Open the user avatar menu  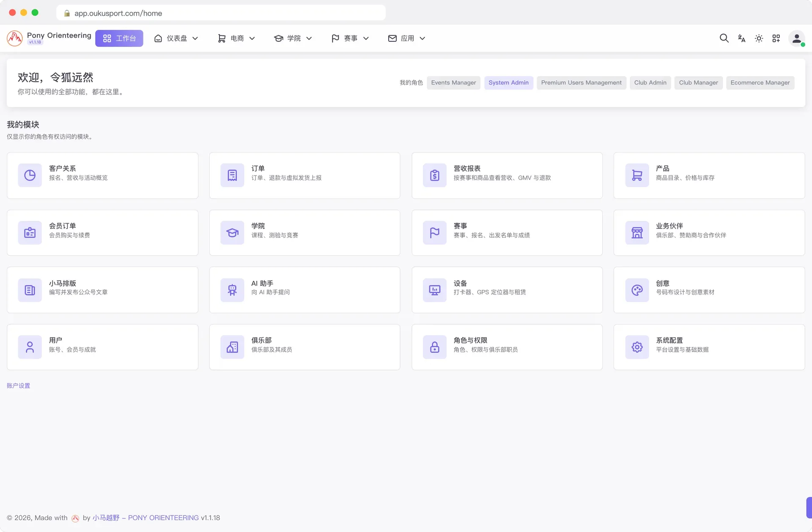[797, 38]
